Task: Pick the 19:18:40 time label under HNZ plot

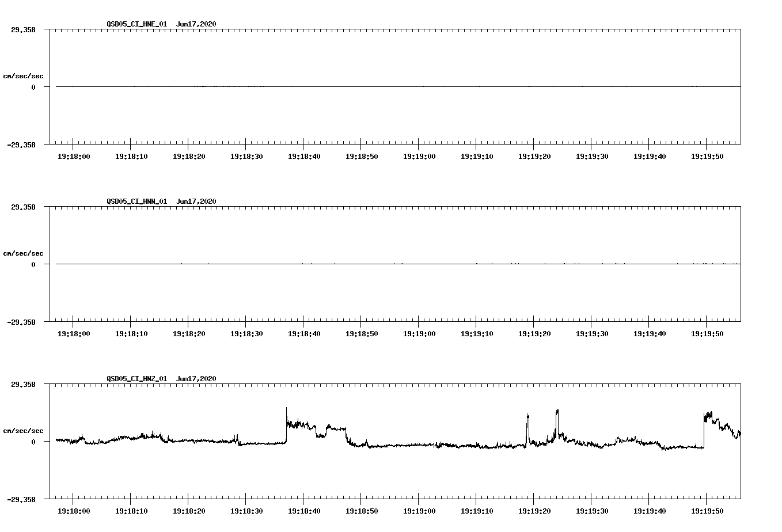Action: tap(304, 511)
